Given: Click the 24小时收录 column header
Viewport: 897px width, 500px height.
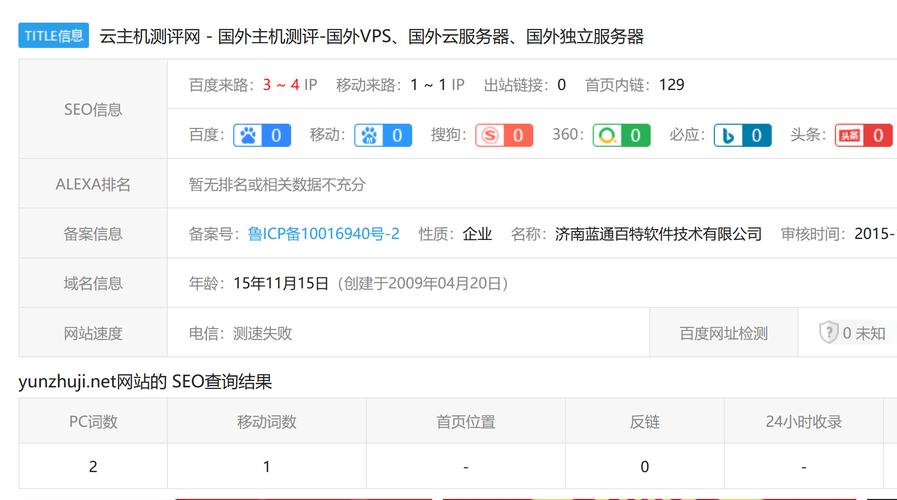Looking at the screenshot, I should coord(804,422).
